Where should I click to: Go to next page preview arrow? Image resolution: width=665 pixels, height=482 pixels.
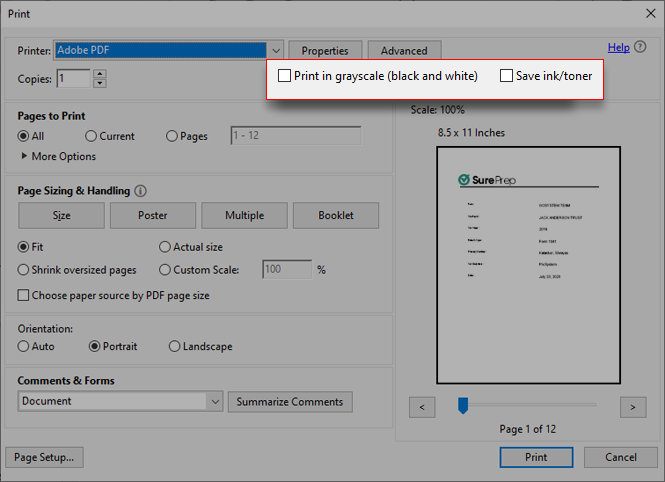point(632,407)
